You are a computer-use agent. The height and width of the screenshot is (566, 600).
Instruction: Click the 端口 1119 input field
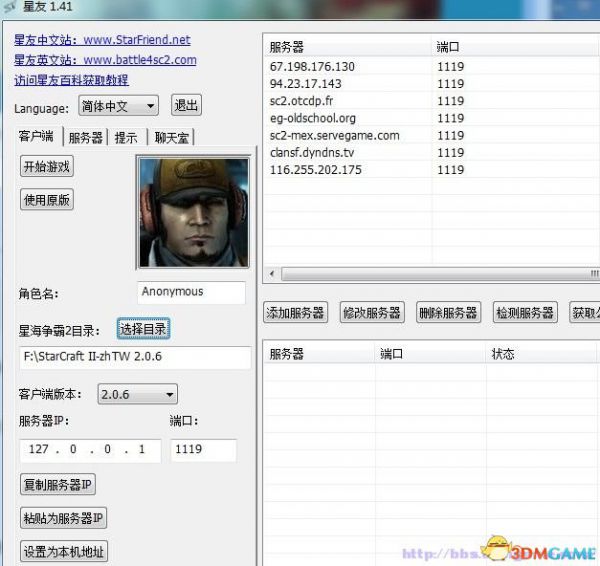pos(203,450)
